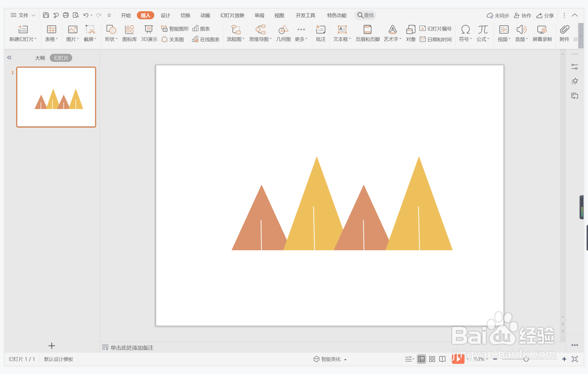Click the 图标库 icon library
Image resolution: width=588 pixels, height=374 pixels.
point(129,33)
